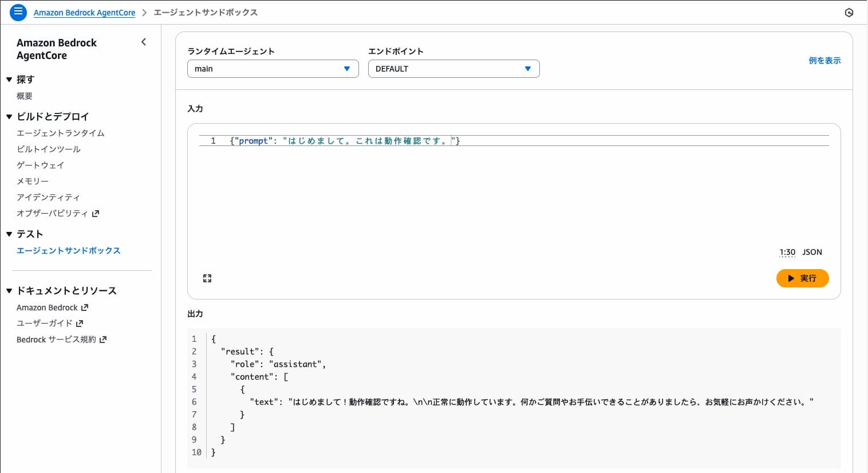Image resolution: width=868 pixels, height=473 pixels.
Task: Collapse the 探す section
Action: coord(9,80)
